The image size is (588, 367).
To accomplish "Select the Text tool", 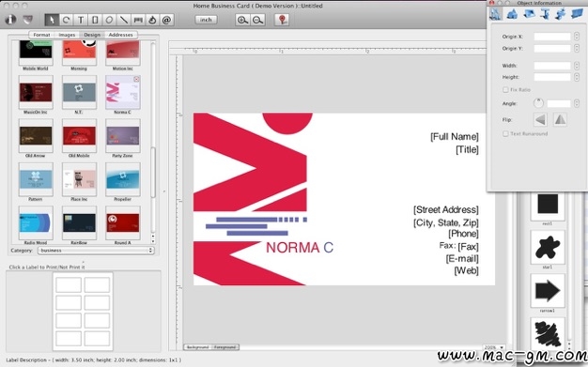I will [80, 20].
